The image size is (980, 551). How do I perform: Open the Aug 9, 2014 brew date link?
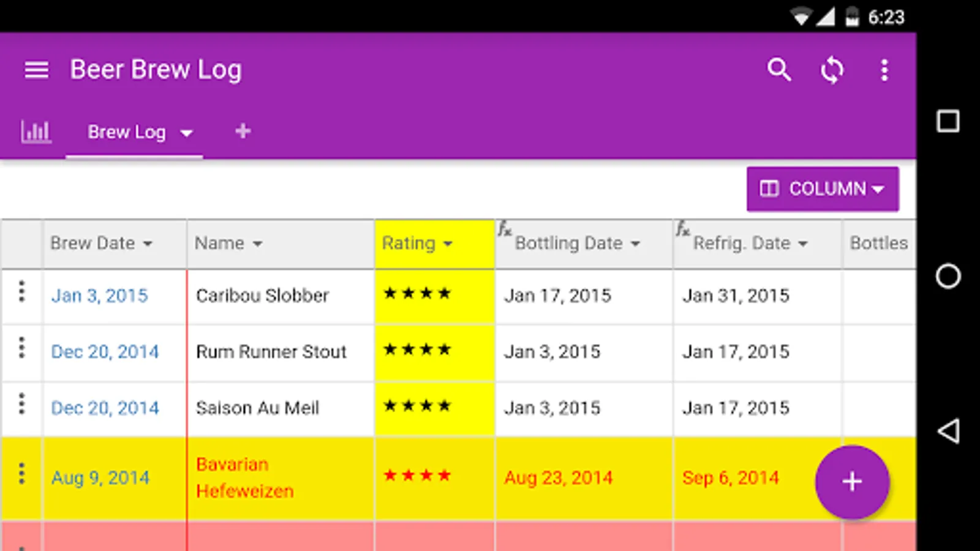tap(100, 478)
